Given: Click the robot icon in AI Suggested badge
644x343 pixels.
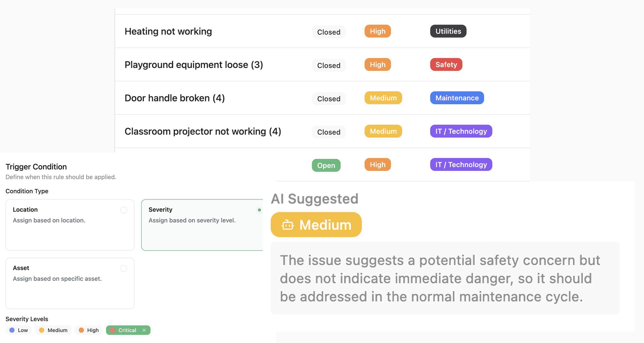Looking at the screenshot, I should (x=287, y=225).
